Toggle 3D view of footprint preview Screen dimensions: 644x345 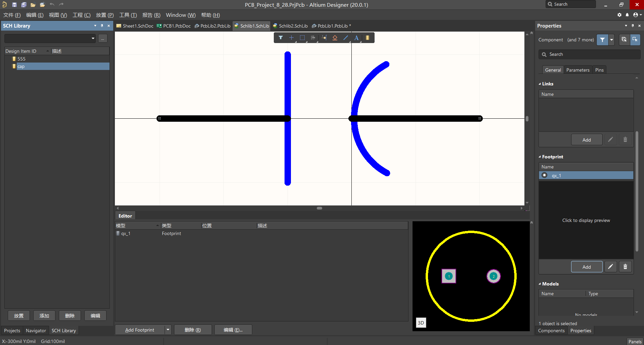(x=421, y=323)
